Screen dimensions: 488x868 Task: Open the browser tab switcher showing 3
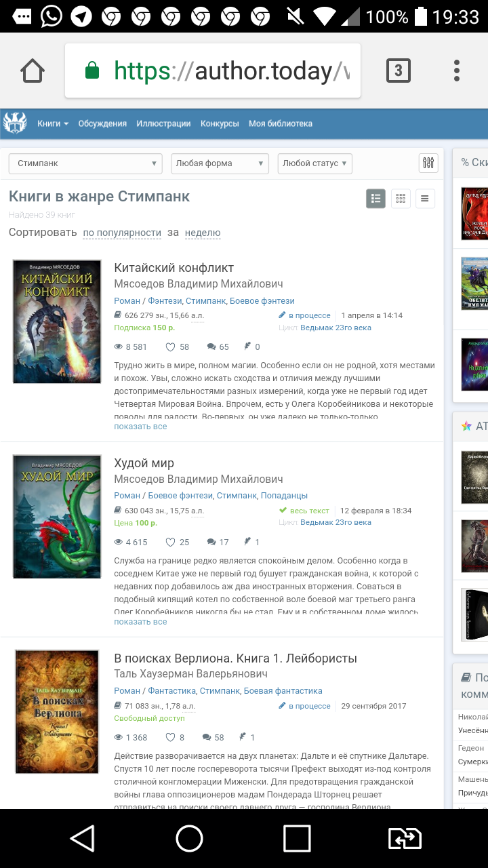tap(399, 71)
